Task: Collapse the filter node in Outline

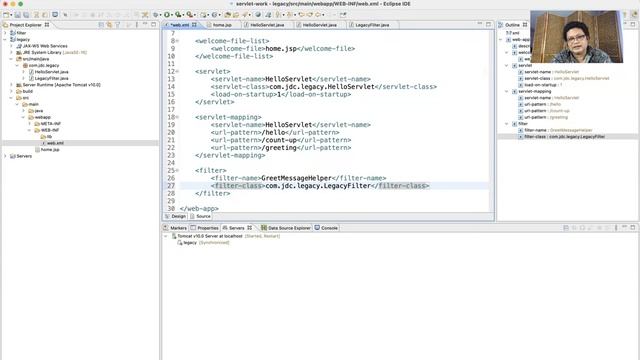Action: 507,124
